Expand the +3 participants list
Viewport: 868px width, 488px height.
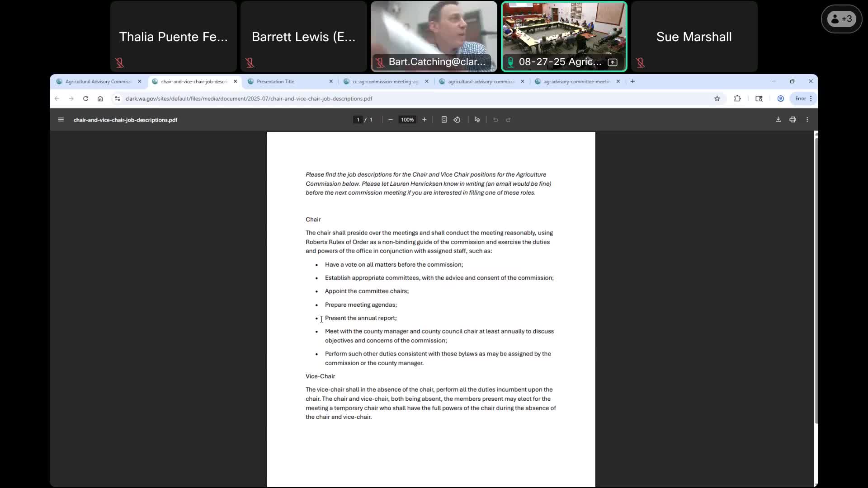tap(841, 19)
